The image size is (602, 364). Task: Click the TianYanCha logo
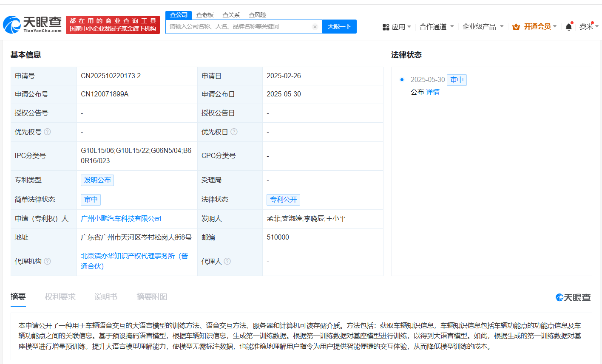32,25
